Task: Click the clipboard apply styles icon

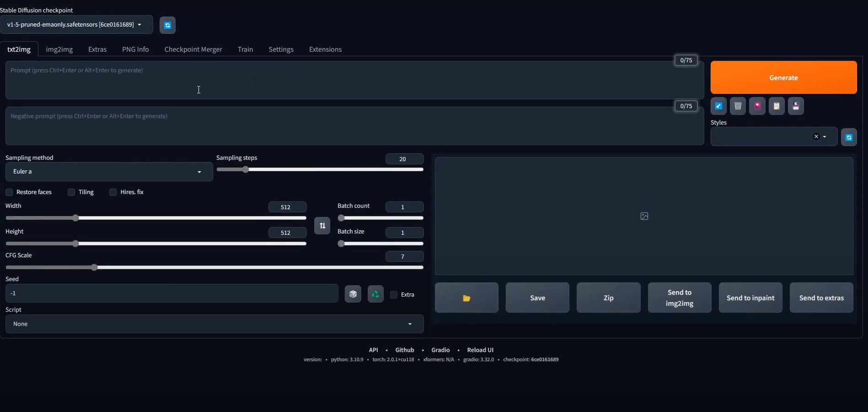Action: coord(777,106)
